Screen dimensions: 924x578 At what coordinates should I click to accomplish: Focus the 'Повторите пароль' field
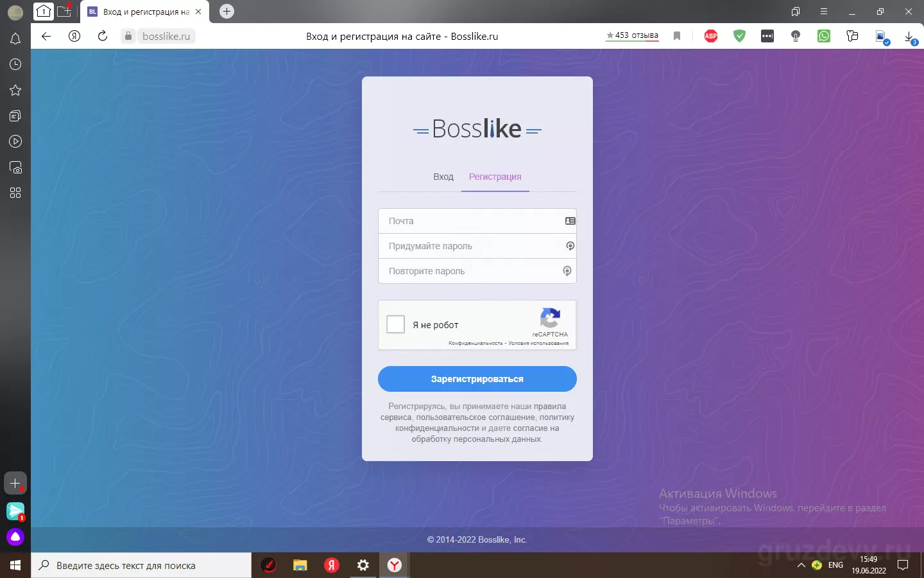point(477,271)
